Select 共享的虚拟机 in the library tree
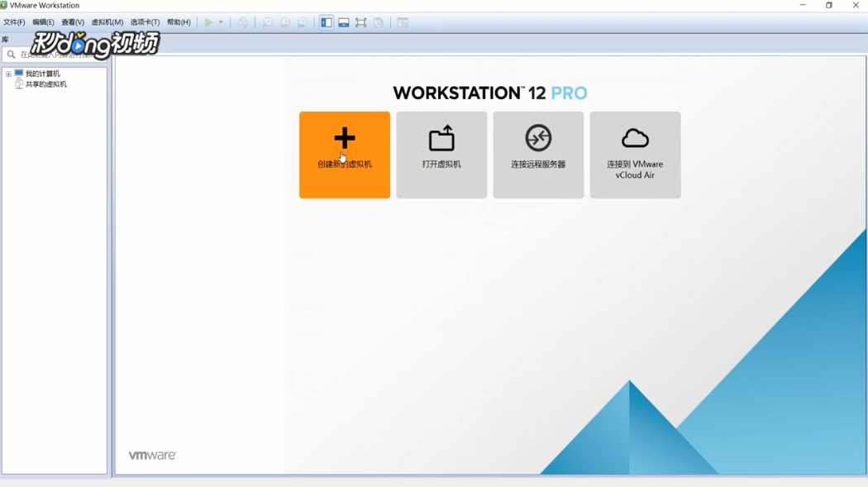Viewport: 868px width, 487px height. pos(46,84)
